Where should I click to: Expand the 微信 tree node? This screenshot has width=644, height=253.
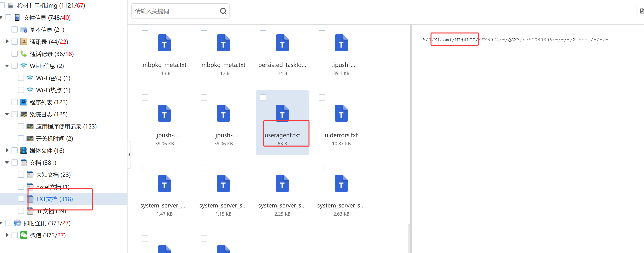tap(7, 235)
